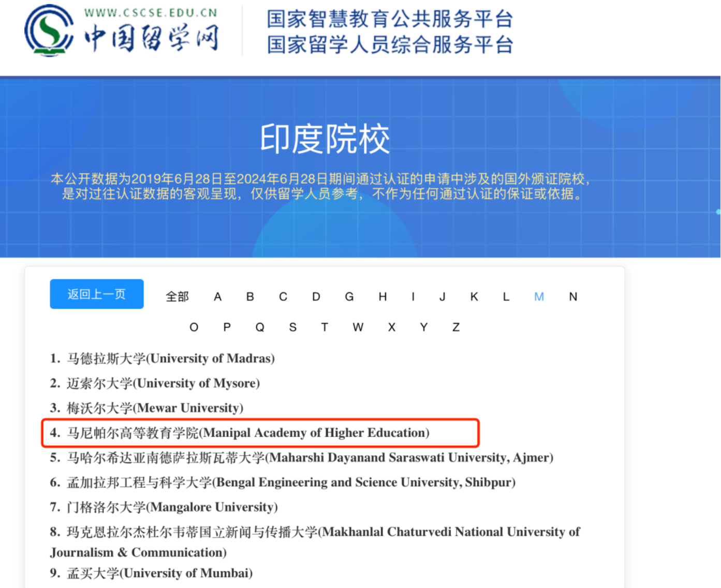Select the highlighted letter M tab
The width and height of the screenshot is (721, 588).
tap(539, 297)
